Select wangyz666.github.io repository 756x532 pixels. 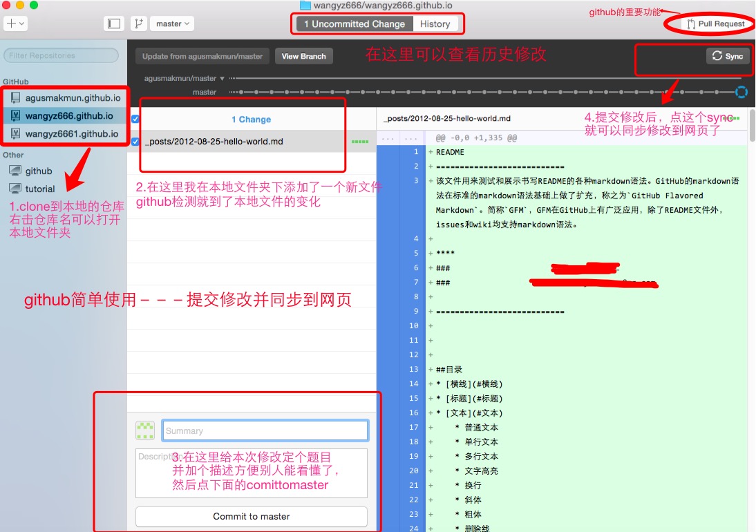coord(65,115)
